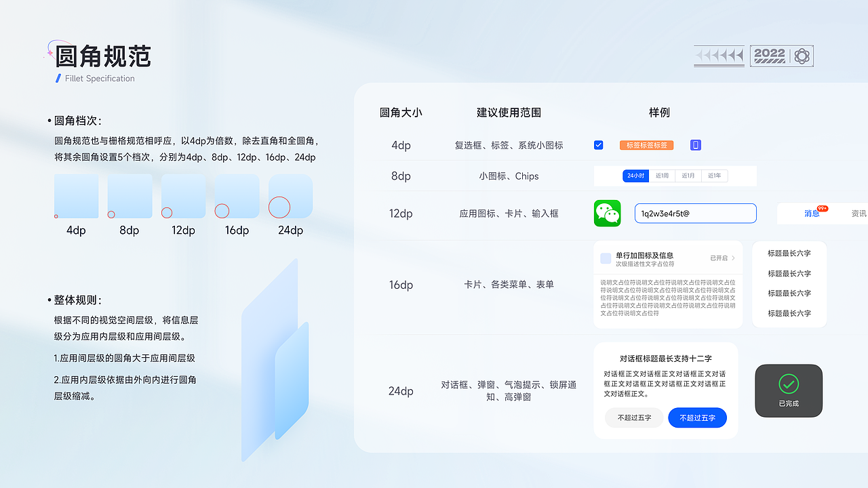Screen dimensions: 868x488
Task: Switch to the 资讯 tab
Action: pyautogui.click(x=859, y=213)
